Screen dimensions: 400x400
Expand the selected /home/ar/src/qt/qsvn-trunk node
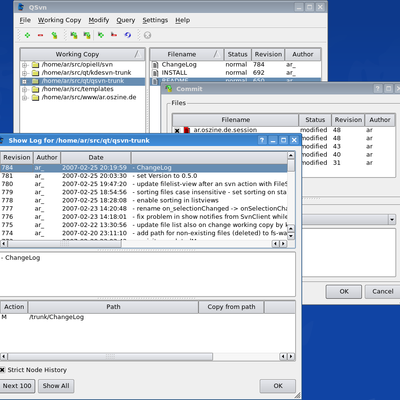25,81
